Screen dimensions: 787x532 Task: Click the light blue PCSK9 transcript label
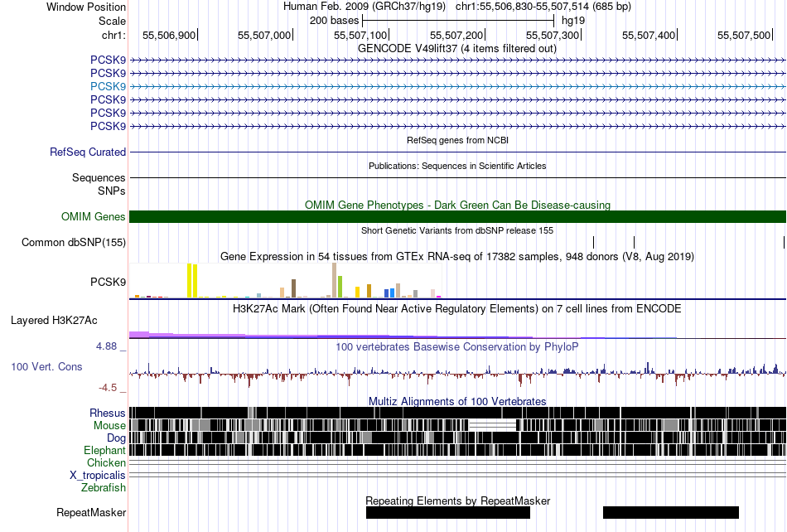pyautogui.click(x=108, y=86)
